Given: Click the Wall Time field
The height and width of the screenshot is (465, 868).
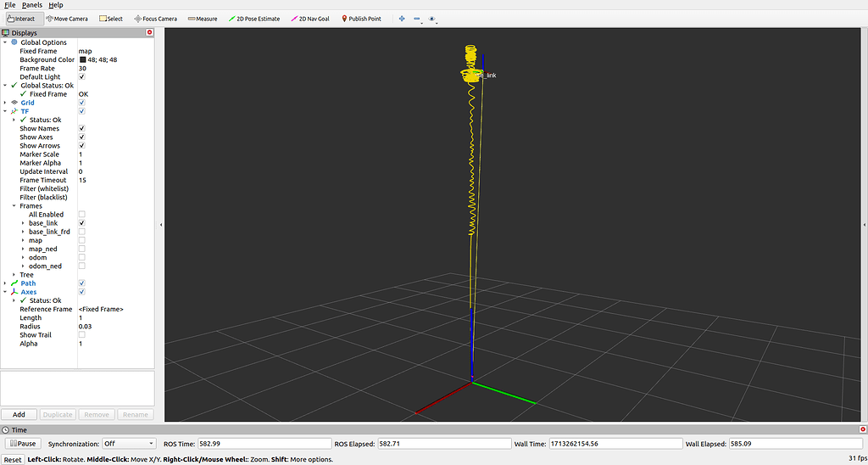Looking at the screenshot, I should point(615,444).
